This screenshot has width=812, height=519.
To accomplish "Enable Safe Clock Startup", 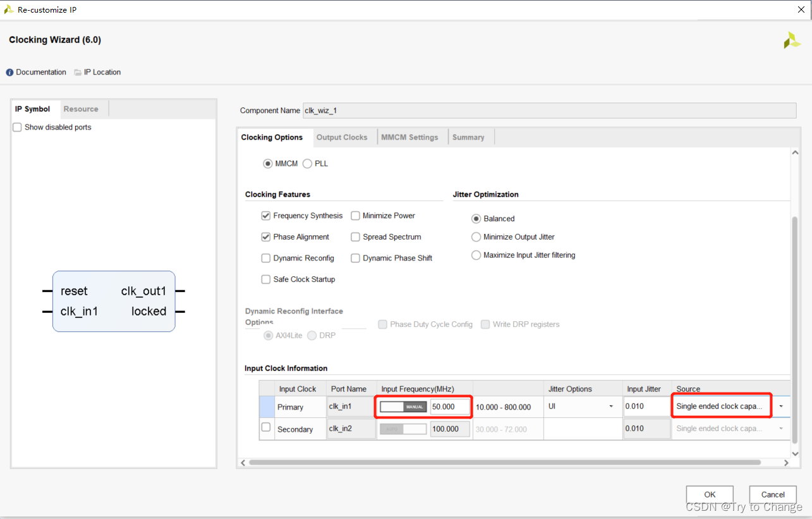I will tap(266, 279).
